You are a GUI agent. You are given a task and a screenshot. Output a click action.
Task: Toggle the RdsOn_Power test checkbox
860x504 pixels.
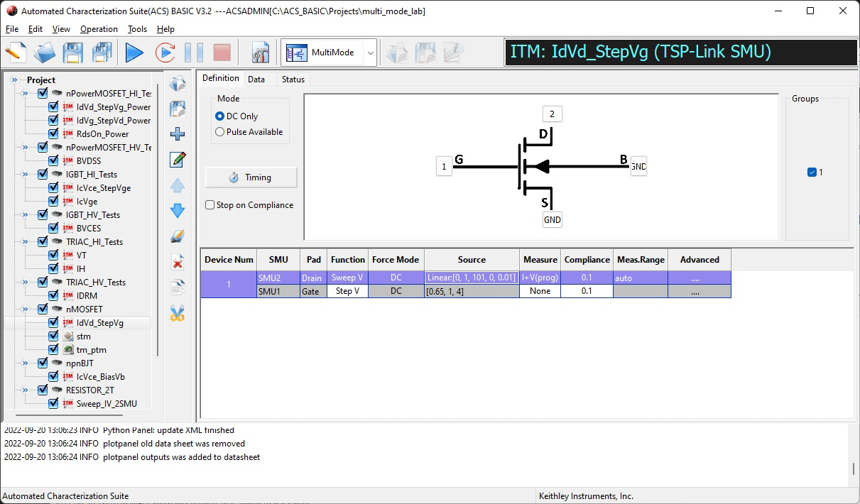(x=53, y=134)
